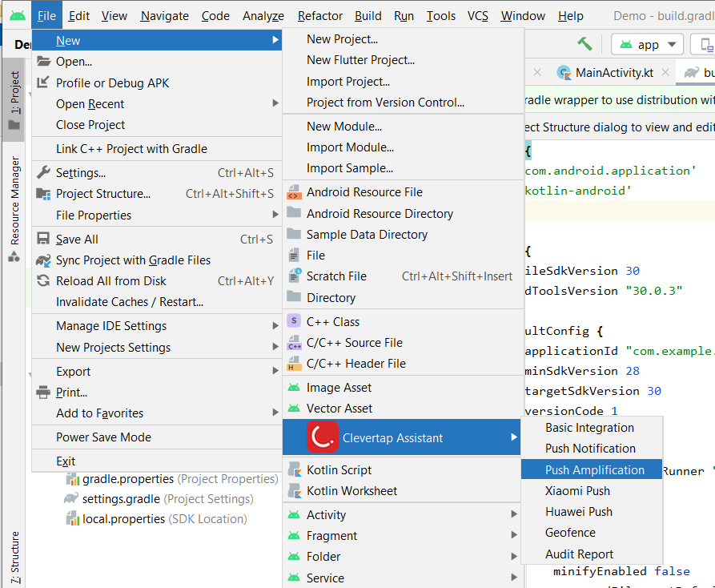Choose Geofence from Clevertap submenu
715x588 pixels.
coord(592,533)
